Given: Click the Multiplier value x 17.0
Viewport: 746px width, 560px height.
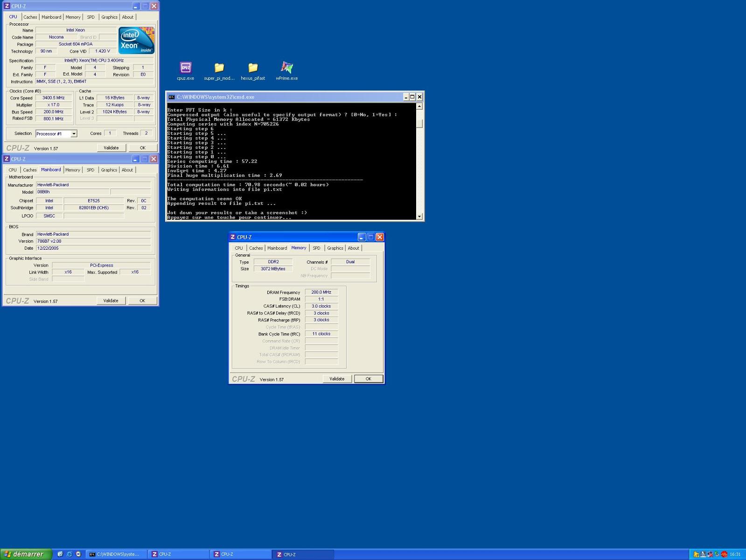Looking at the screenshot, I should [54, 105].
